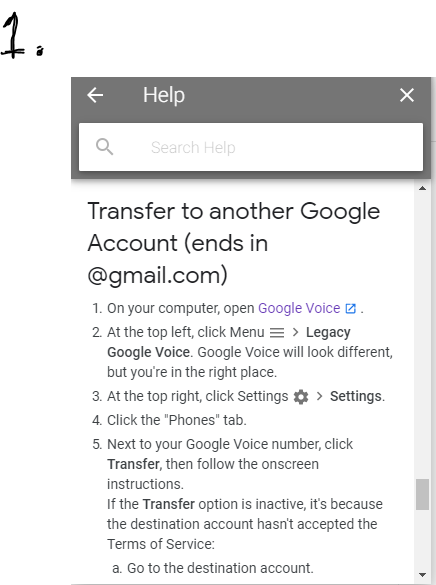Close the Help panel with the X
The width and height of the screenshot is (436, 585).
coord(407,95)
